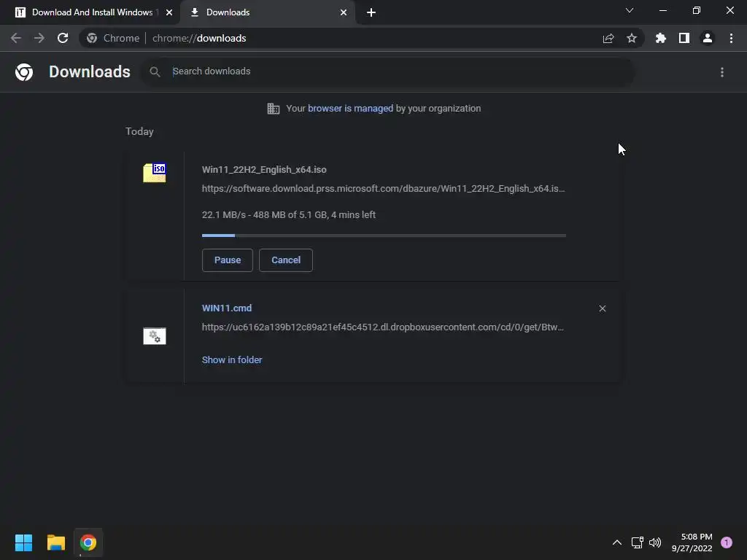Image resolution: width=747 pixels, height=560 pixels.
Task: Open the Downloads page more actions menu
Action: tap(722, 72)
